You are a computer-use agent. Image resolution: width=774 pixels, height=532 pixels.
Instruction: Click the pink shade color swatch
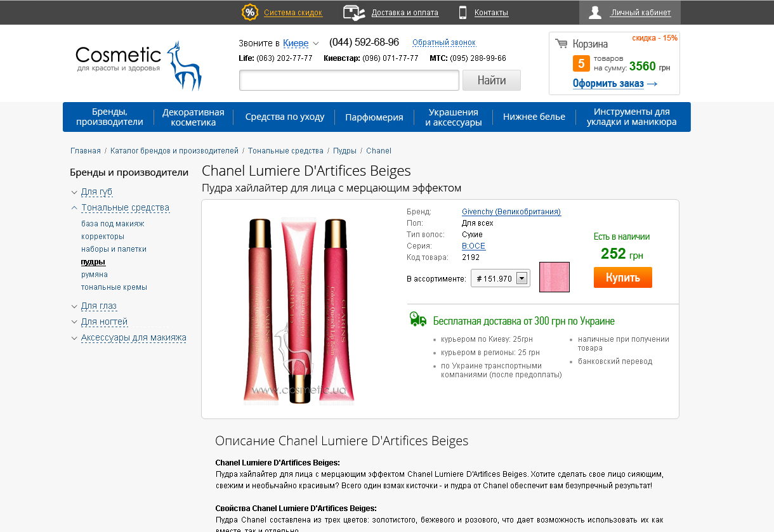(x=554, y=277)
